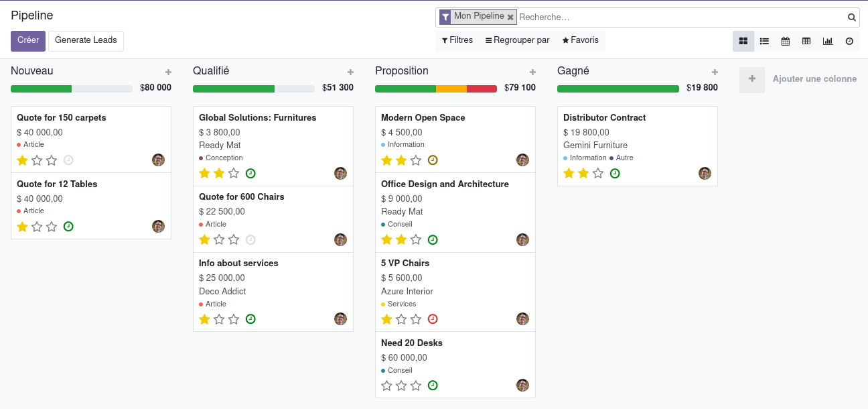
Task: Click the Créer button
Action: point(28,41)
